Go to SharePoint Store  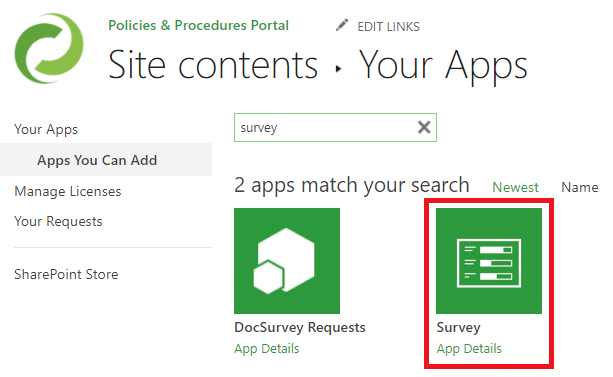(x=66, y=274)
